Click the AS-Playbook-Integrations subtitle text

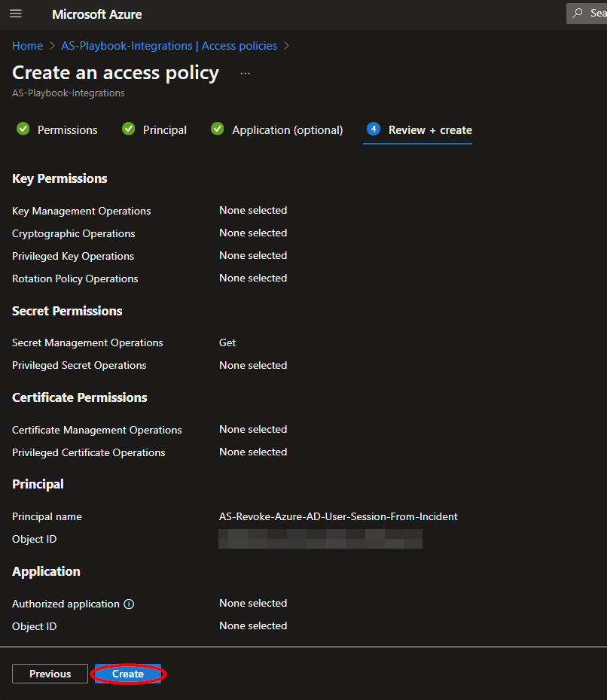69,93
